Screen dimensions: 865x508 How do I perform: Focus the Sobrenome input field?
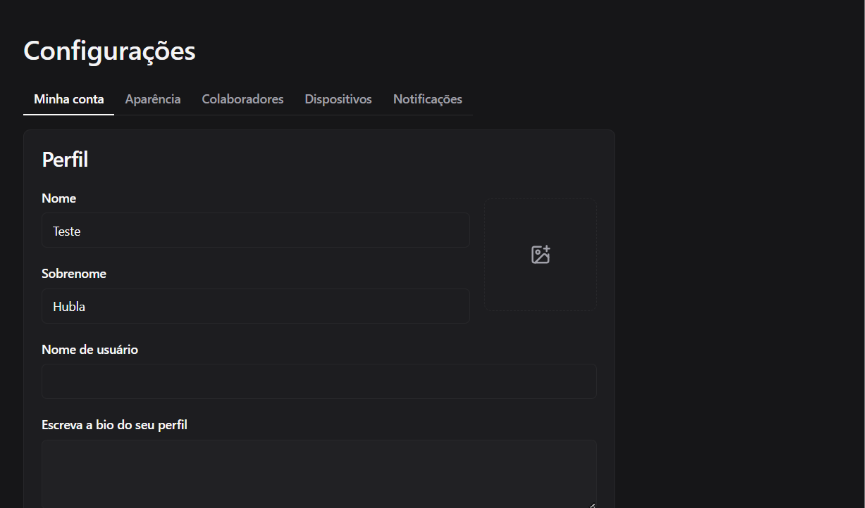point(255,307)
